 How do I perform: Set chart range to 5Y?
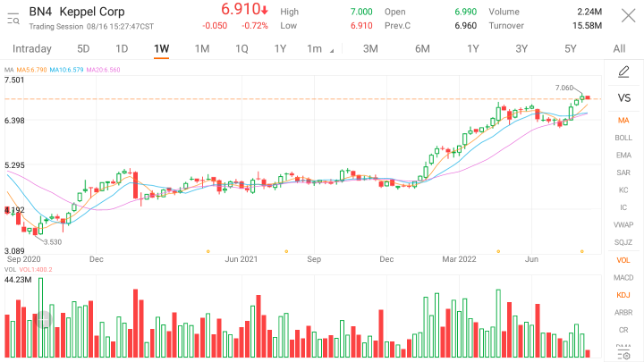[x=570, y=49]
